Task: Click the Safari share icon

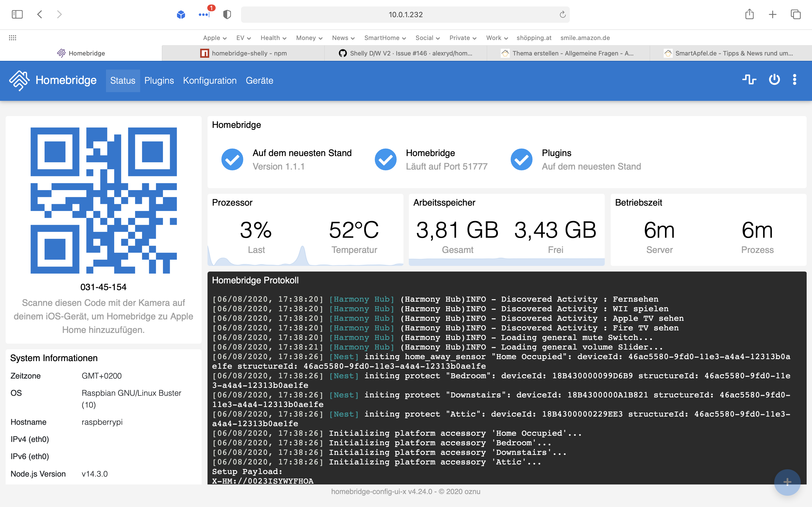Action: (x=749, y=14)
